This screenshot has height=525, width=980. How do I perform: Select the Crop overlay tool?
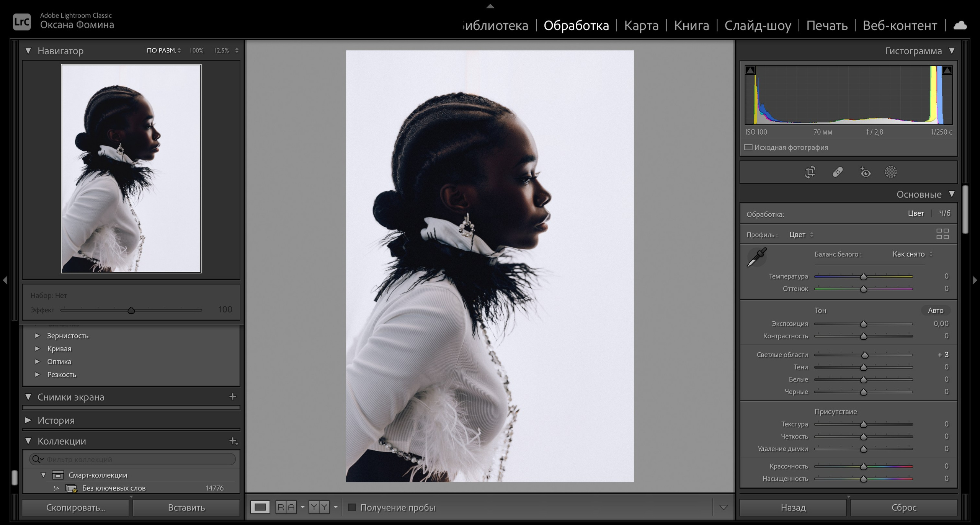click(810, 172)
